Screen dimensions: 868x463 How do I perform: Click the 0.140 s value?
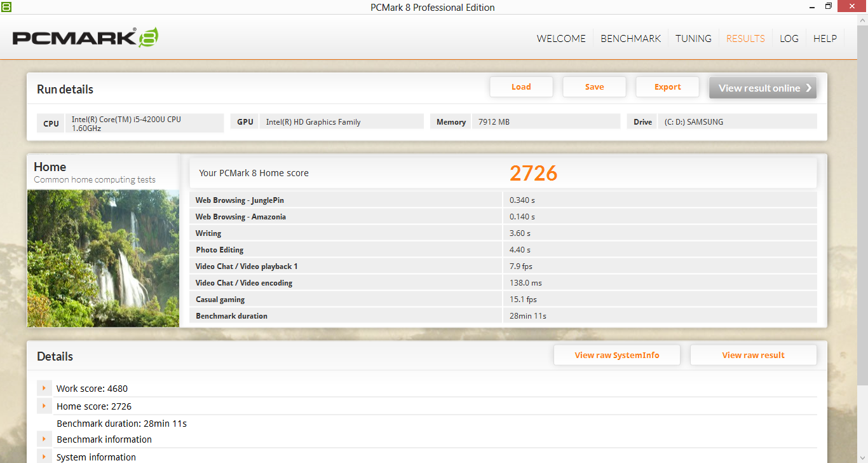pyautogui.click(x=522, y=217)
